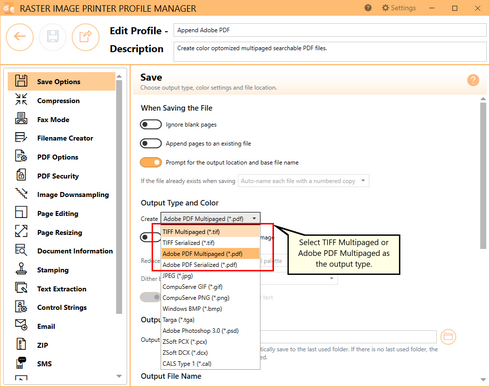Click the back arrow button
Screen dimensions: 490x387
(x=20, y=37)
